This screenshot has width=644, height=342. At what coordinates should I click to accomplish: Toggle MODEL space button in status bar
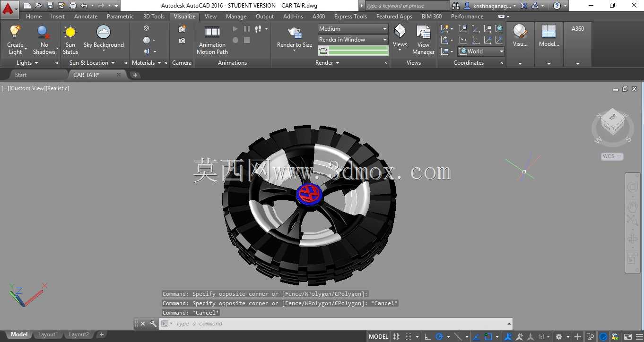tap(379, 337)
